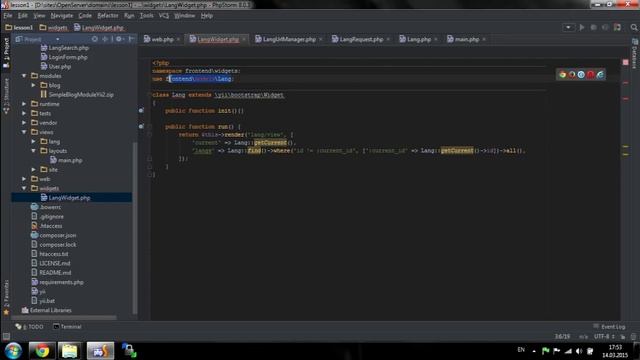Open the File menu
This screenshot has width=640, height=360.
coord(8,16)
